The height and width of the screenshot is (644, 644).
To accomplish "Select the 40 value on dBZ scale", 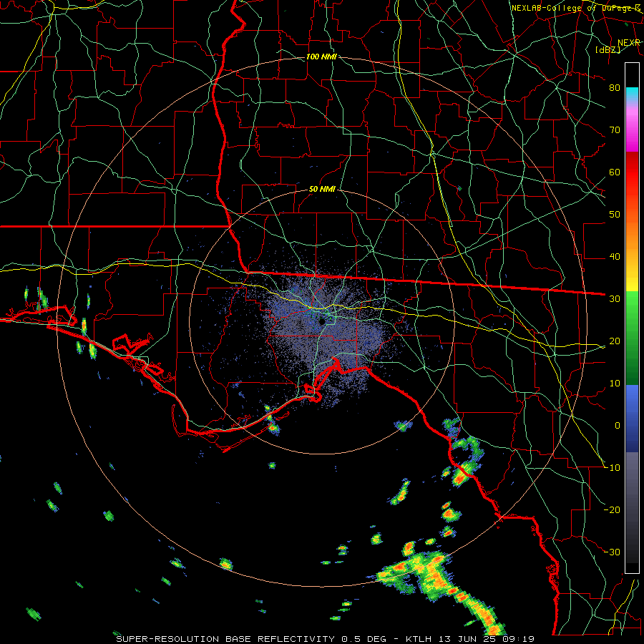I will tap(615, 257).
